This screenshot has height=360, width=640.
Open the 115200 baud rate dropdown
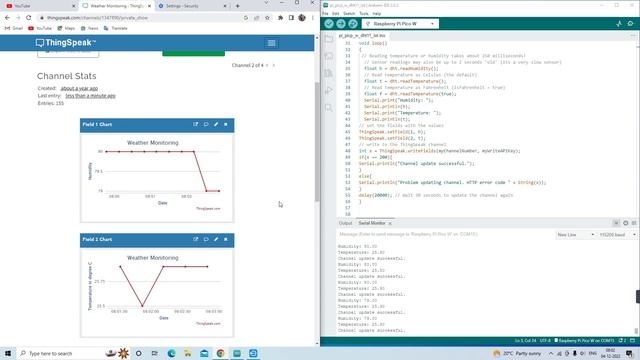click(x=617, y=235)
